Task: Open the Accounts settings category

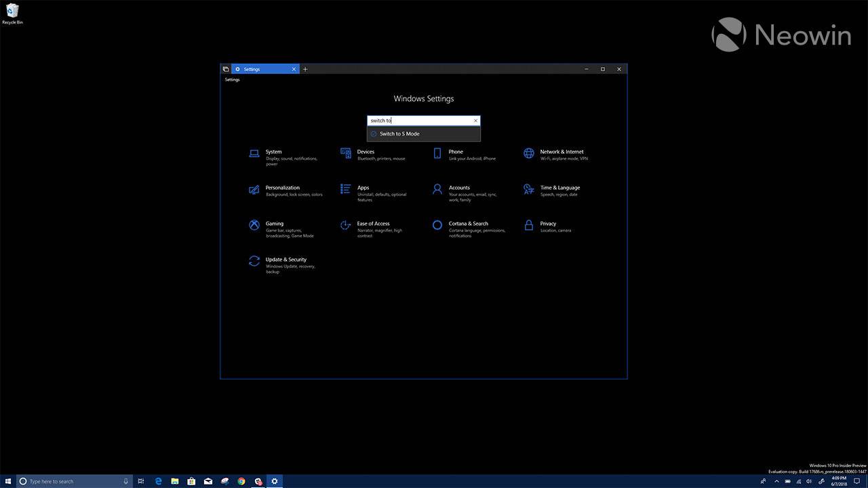Action: (465, 194)
